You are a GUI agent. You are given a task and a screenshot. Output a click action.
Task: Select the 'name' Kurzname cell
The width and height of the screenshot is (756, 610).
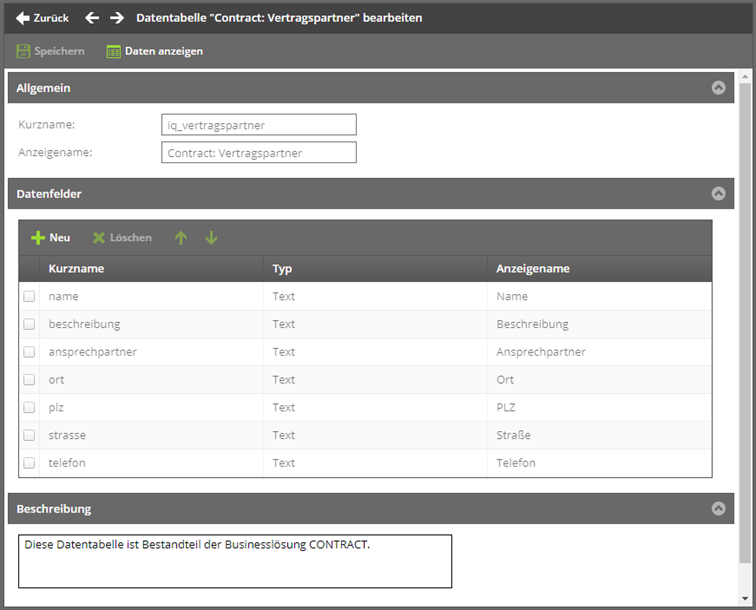(151, 296)
